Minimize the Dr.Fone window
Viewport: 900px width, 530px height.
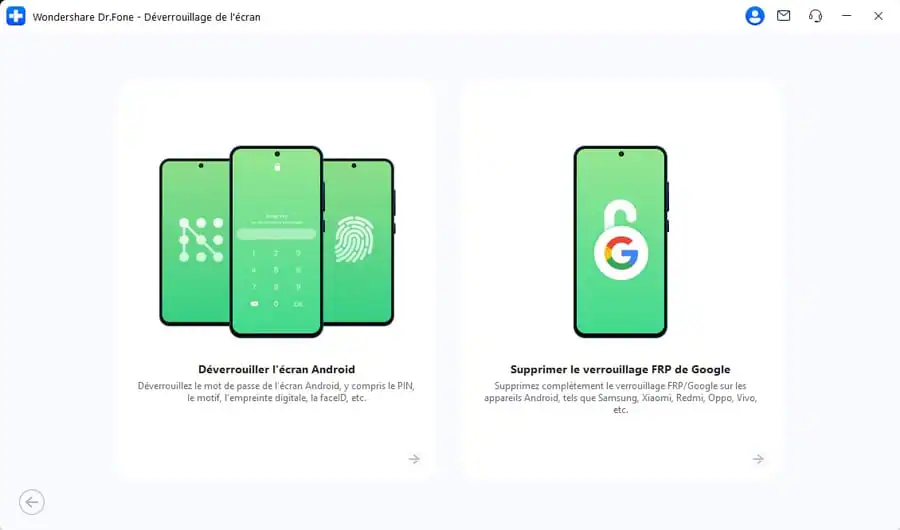coord(846,16)
